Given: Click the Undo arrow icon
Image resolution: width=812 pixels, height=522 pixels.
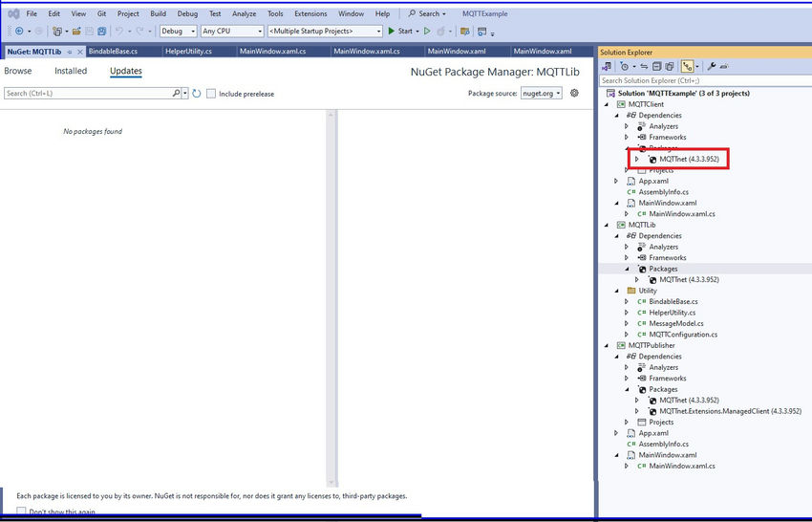Looking at the screenshot, I should 119,32.
